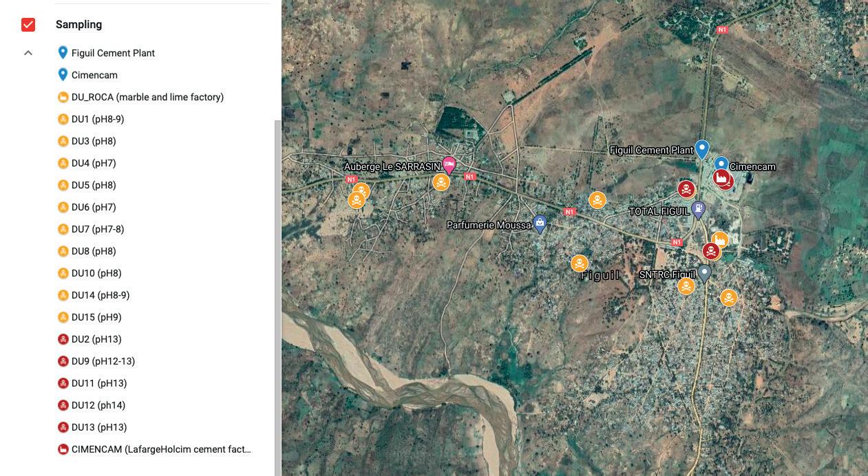Open list entry DU6 (pH7)
The width and height of the screenshot is (868, 476).
pyautogui.click(x=94, y=207)
